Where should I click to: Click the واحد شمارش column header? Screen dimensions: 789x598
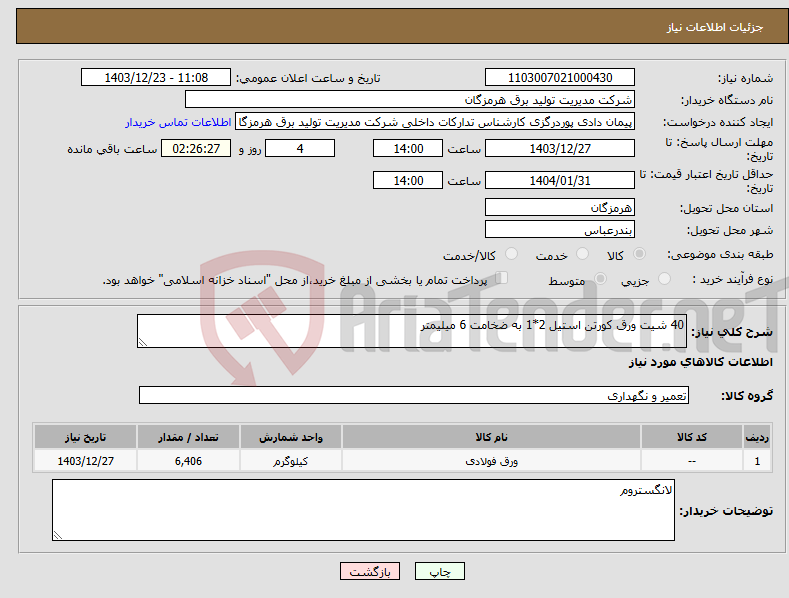(291, 437)
